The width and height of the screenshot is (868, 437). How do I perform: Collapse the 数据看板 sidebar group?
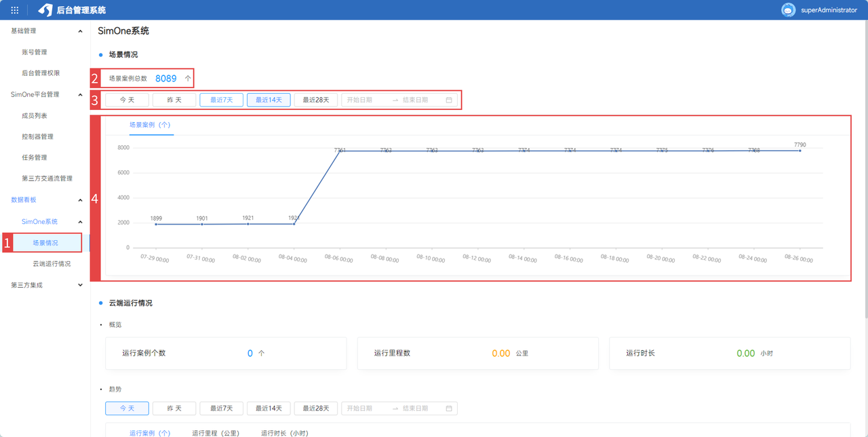80,200
